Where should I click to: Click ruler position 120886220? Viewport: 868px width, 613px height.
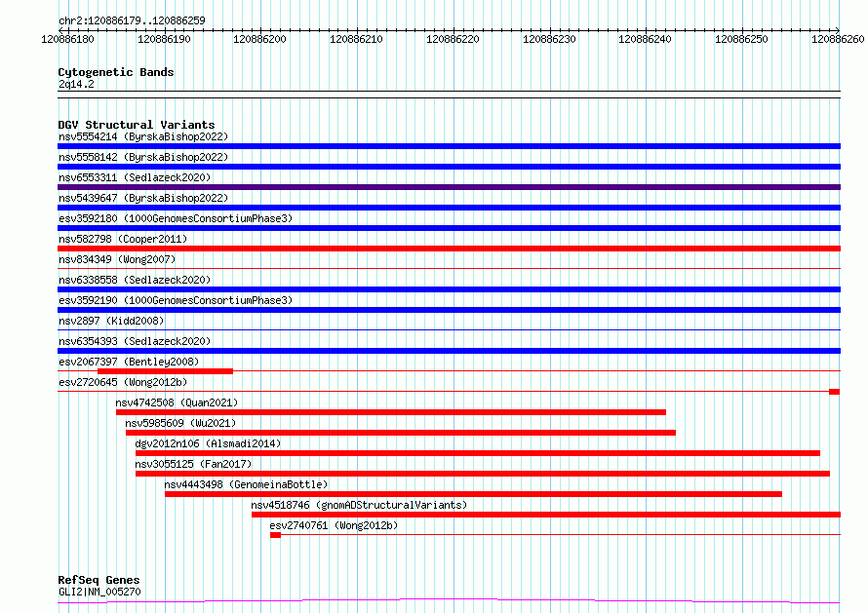(x=453, y=39)
